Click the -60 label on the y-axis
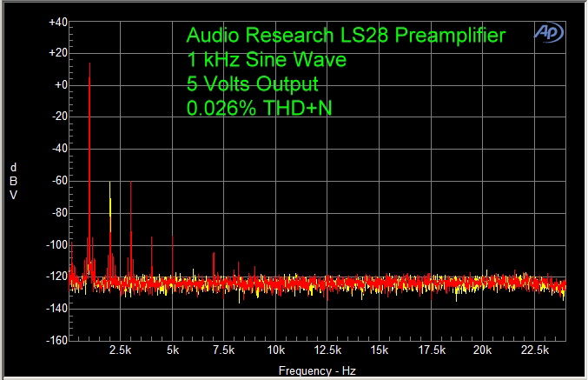Viewport: 588px width, 380px height. tap(59, 181)
